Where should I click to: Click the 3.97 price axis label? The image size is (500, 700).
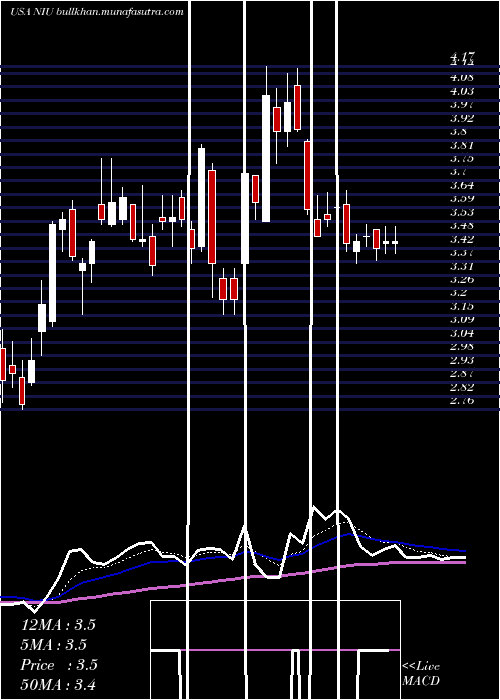[462, 104]
